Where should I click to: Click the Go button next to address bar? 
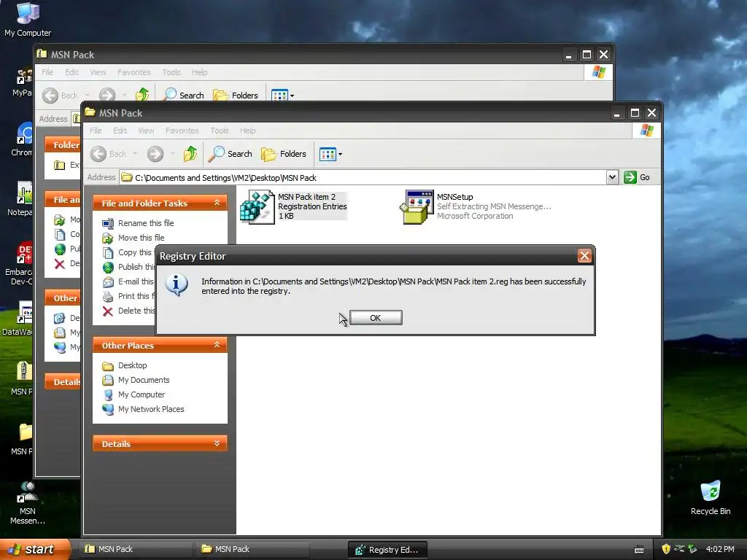click(637, 177)
